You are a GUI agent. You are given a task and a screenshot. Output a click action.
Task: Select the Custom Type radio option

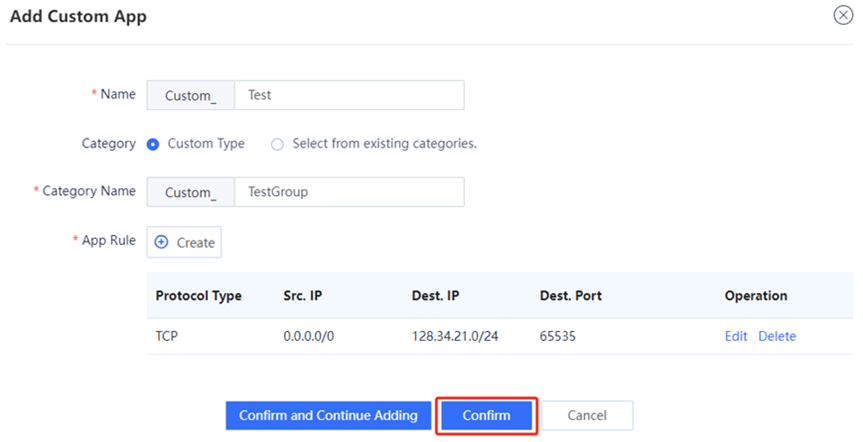click(x=152, y=144)
